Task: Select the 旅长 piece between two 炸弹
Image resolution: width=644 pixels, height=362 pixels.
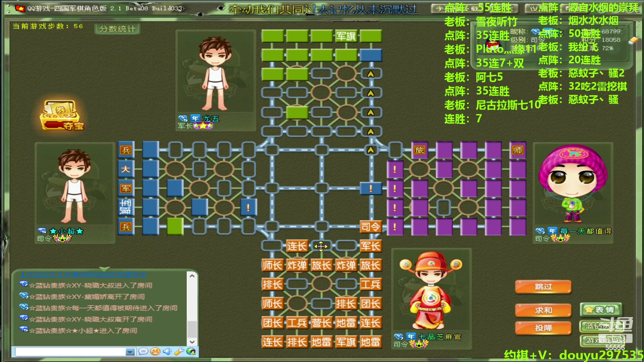Action: click(321, 265)
